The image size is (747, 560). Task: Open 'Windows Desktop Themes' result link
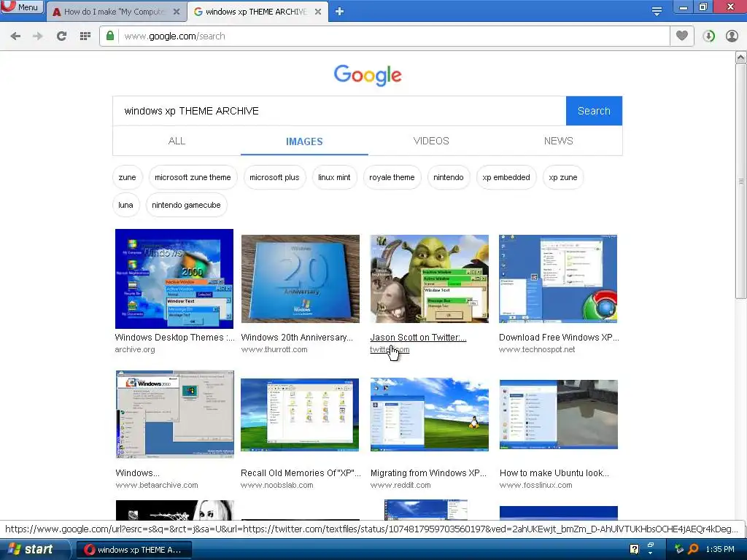tap(175, 337)
